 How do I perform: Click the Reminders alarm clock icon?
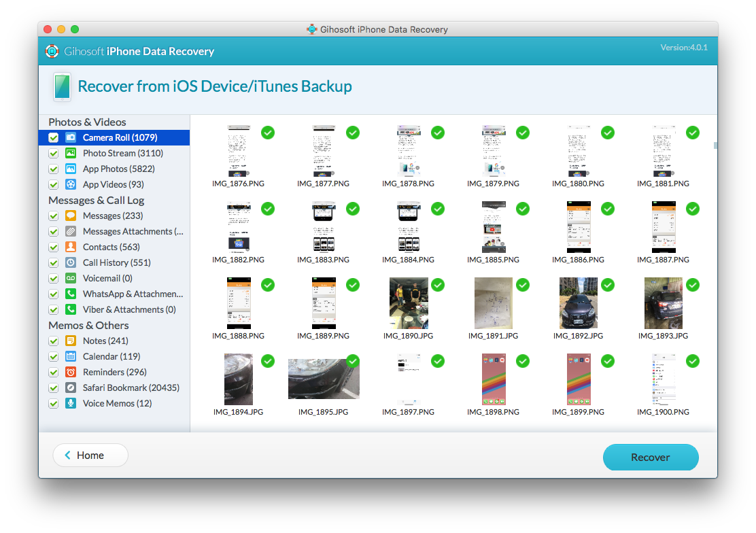[71, 372]
